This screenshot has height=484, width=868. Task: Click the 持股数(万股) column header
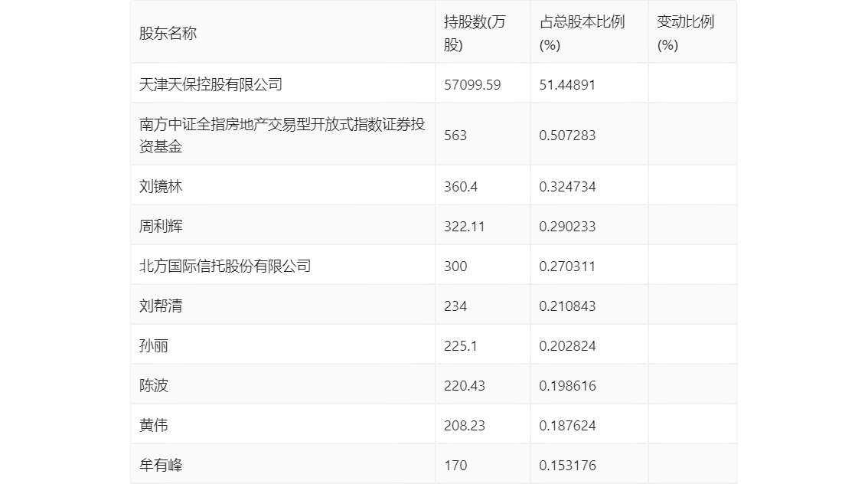(475, 33)
